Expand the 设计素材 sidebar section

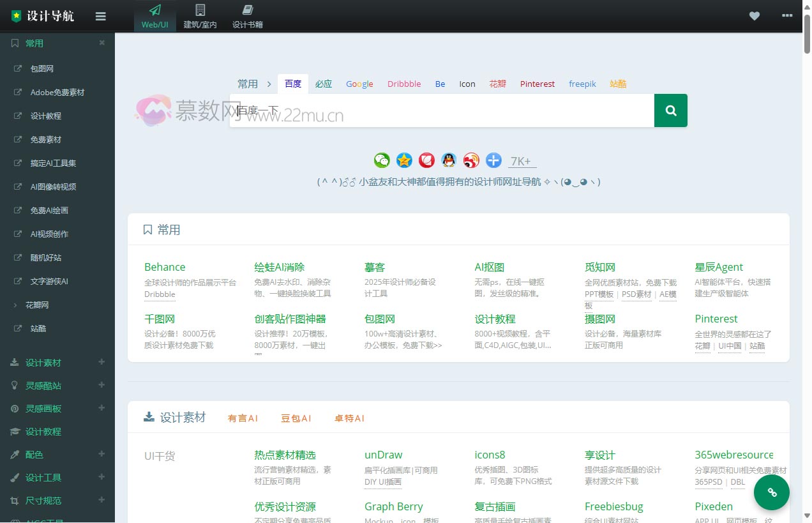pyautogui.click(x=101, y=362)
